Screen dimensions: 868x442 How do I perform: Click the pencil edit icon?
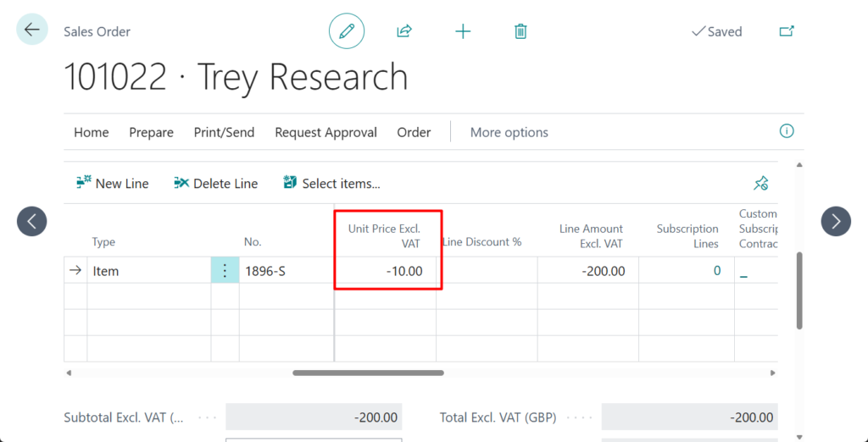(x=346, y=31)
